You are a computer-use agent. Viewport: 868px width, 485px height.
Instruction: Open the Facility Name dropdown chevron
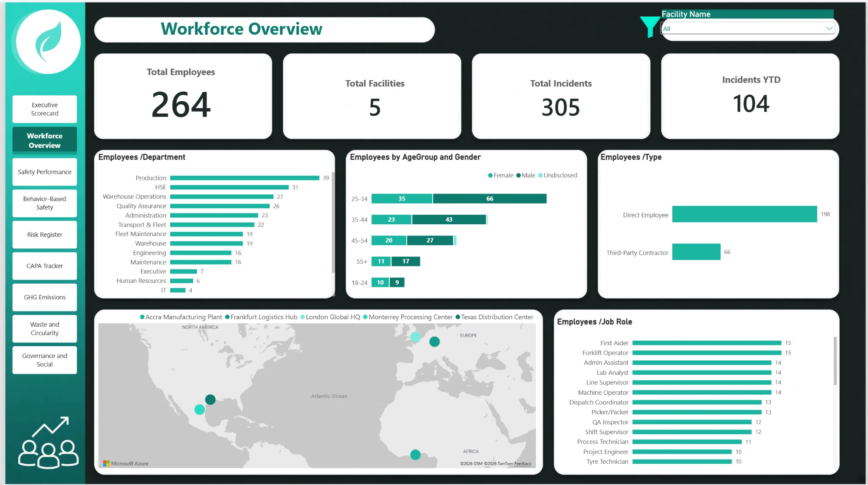(829, 29)
